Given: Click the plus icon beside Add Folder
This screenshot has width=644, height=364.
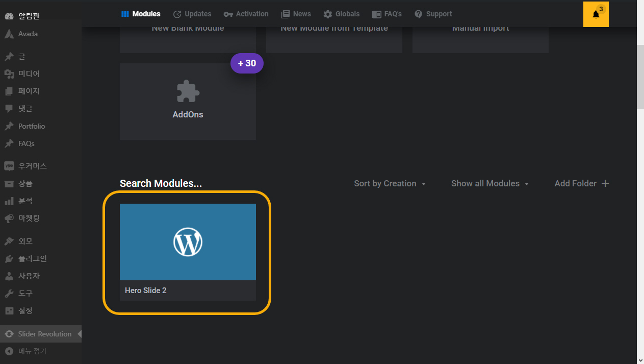Looking at the screenshot, I should [x=605, y=183].
